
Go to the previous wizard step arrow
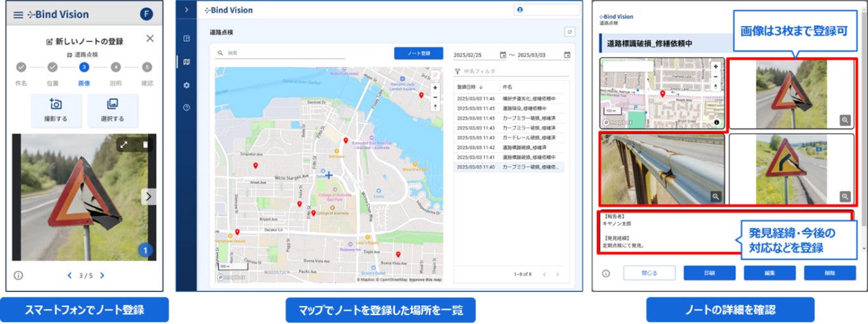coord(70,276)
